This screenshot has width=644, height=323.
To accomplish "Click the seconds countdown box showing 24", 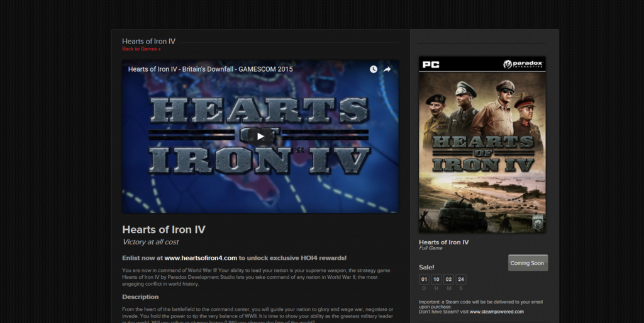I will (x=461, y=280).
